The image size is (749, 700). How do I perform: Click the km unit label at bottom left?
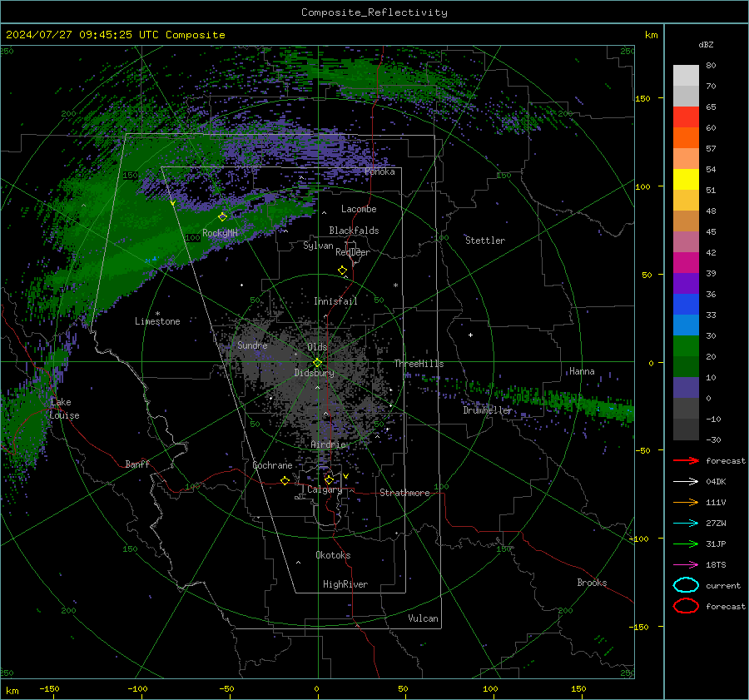click(x=12, y=691)
